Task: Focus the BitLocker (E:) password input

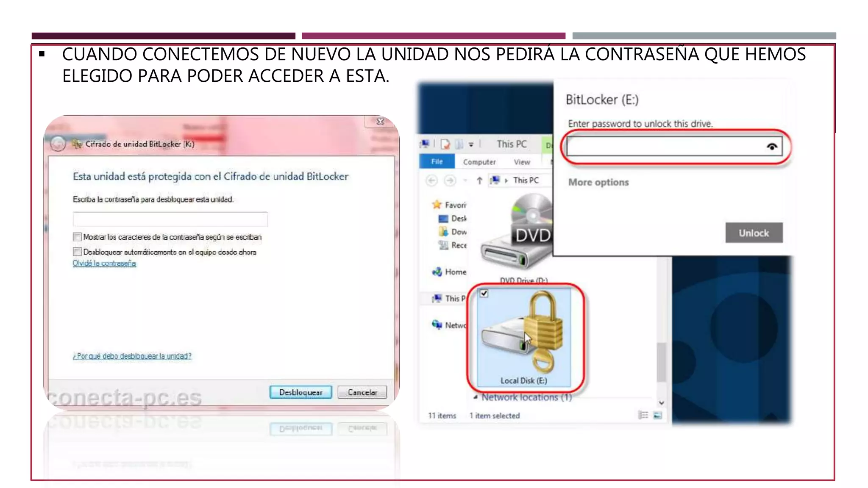Action: pyautogui.click(x=674, y=147)
